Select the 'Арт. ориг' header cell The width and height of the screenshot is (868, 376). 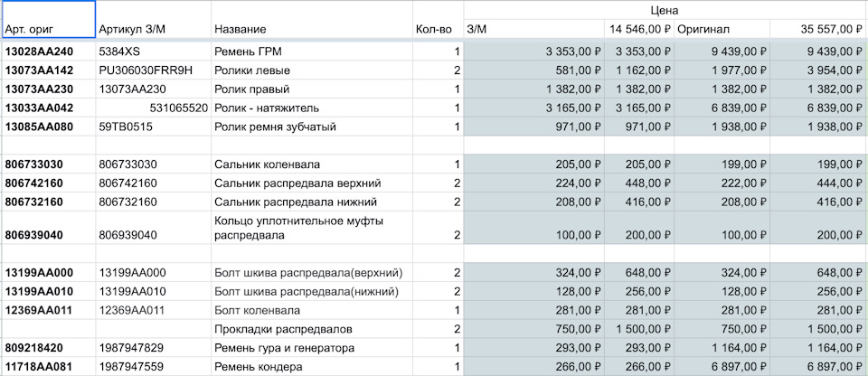47,30
